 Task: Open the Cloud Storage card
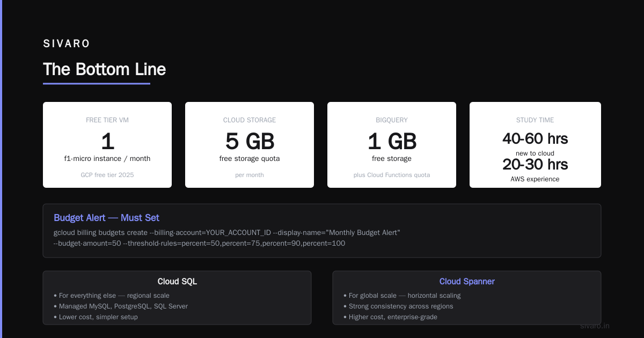pos(250,145)
